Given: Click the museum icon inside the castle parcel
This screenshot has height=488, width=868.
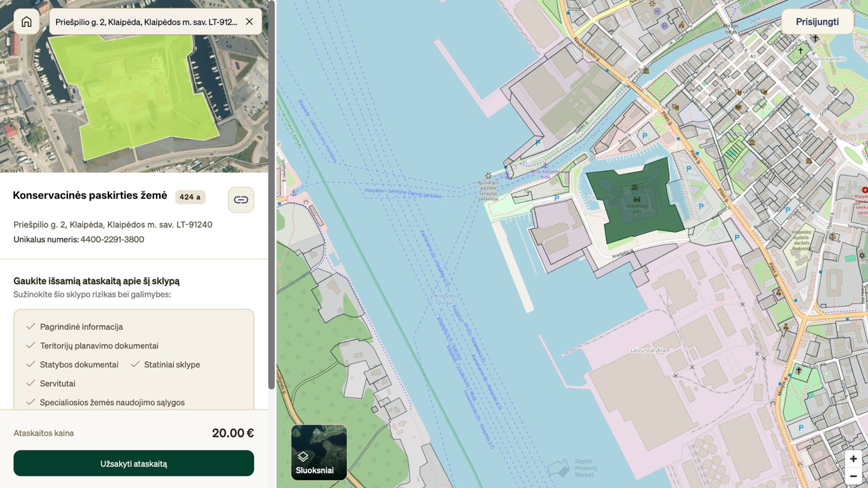Looking at the screenshot, I should tap(634, 187).
